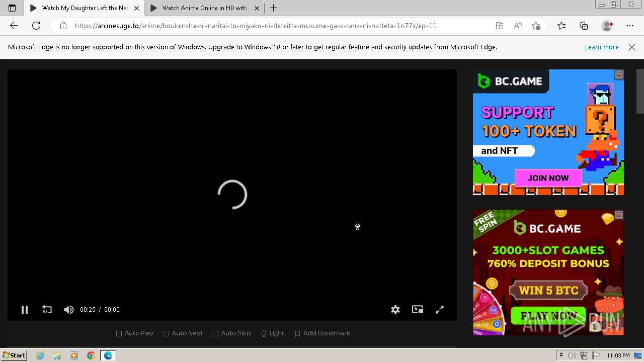Click Add Bookmark
The width and height of the screenshot is (644, 362).
[323, 333]
